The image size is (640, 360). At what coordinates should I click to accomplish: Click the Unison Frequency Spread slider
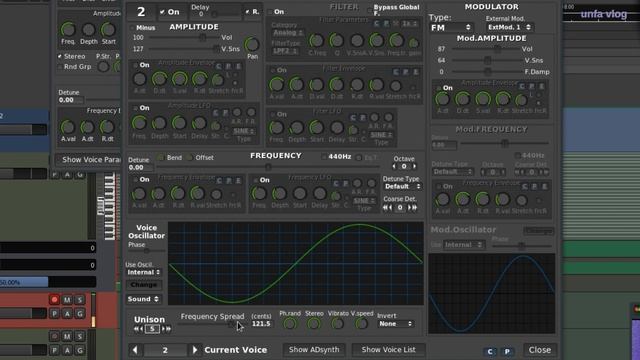212,324
